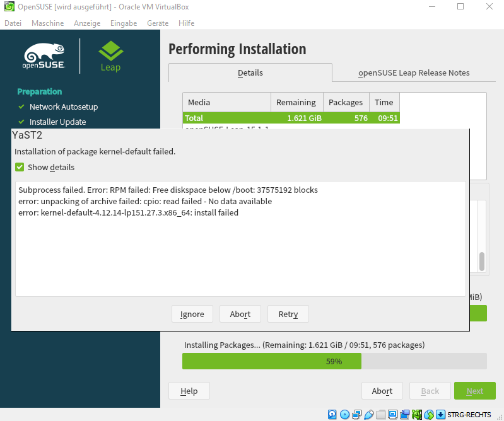Click the openSUSE chameleon logo
The width and height of the screenshot is (504, 421).
click(x=44, y=56)
